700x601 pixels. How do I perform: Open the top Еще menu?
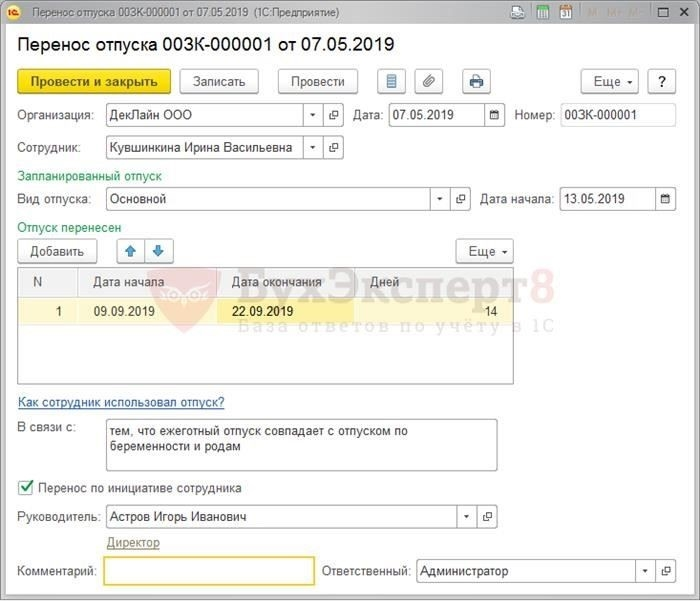tap(609, 82)
